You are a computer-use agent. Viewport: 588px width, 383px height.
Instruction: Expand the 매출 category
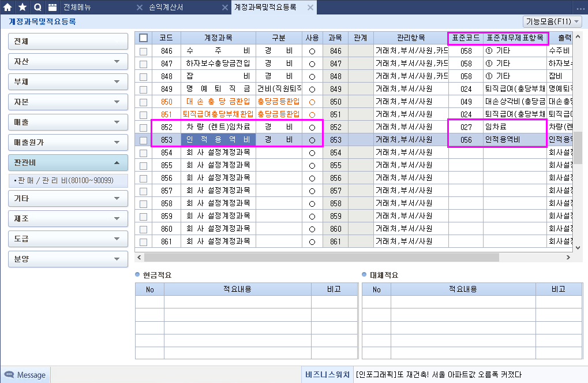click(x=68, y=122)
